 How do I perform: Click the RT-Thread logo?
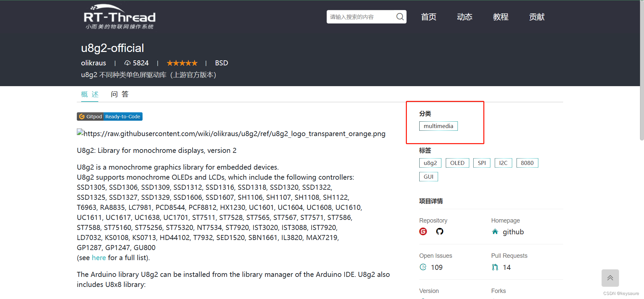point(119,17)
